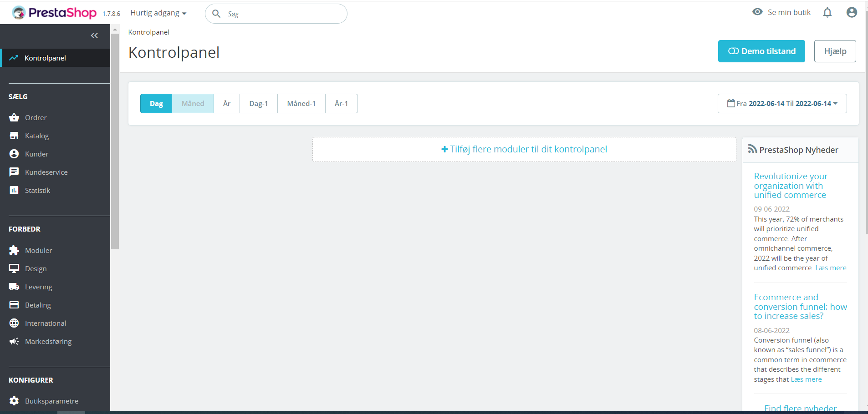Select the Dag-1 period tab

click(259, 103)
